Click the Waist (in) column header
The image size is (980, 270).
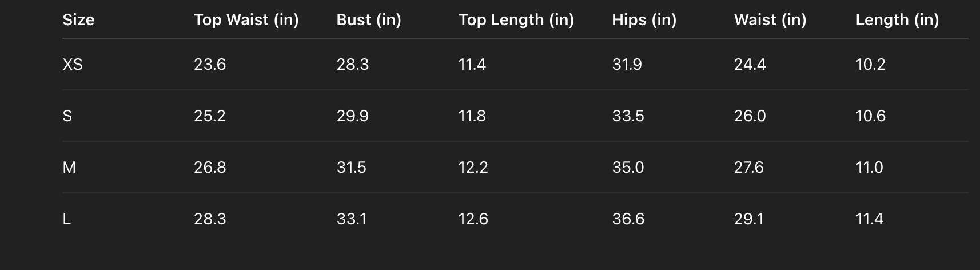(x=770, y=20)
